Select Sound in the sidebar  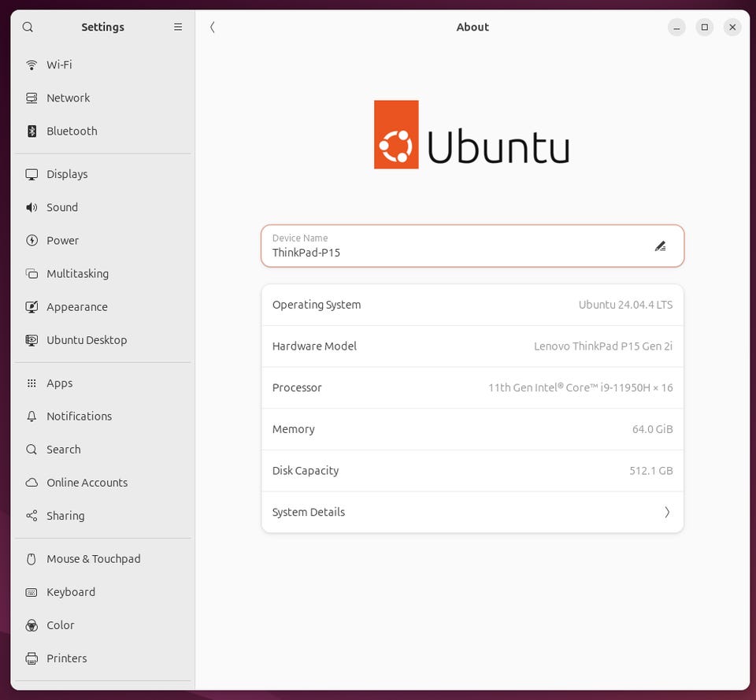[x=103, y=207]
